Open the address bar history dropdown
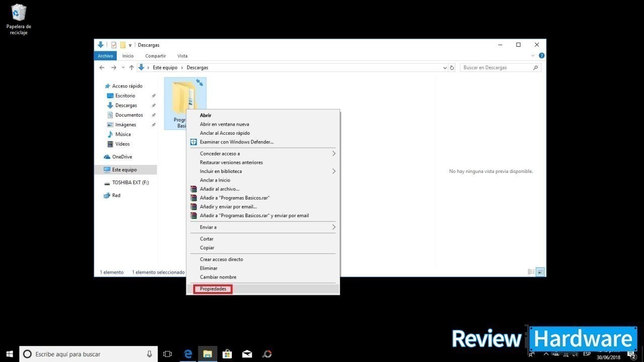 click(445, 68)
